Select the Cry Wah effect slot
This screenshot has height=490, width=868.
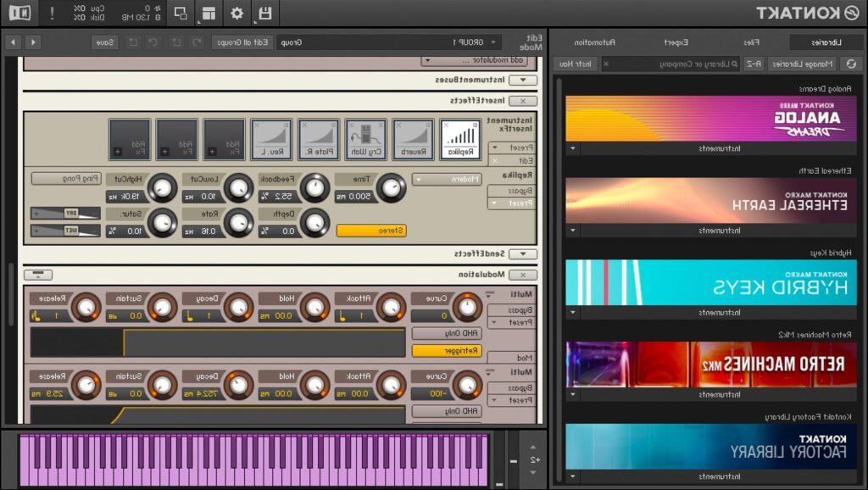click(366, 140)
